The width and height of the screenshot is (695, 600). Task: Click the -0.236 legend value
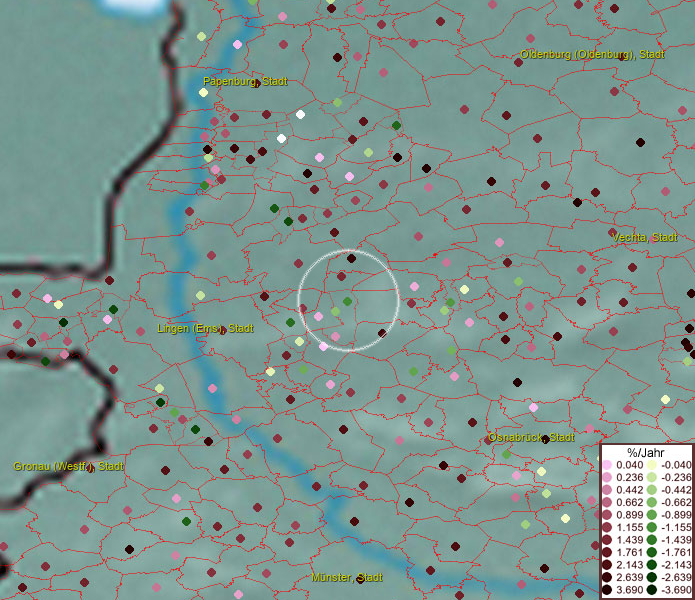point(676,477)
